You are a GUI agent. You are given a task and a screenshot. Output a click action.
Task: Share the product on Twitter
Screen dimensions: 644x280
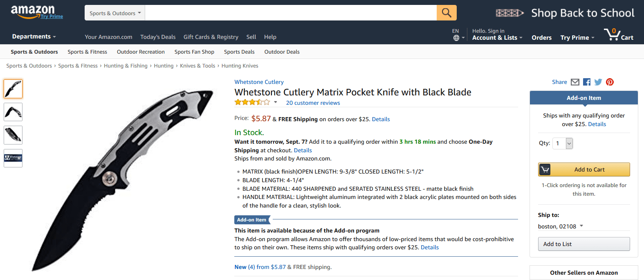[x=598, y=82]
